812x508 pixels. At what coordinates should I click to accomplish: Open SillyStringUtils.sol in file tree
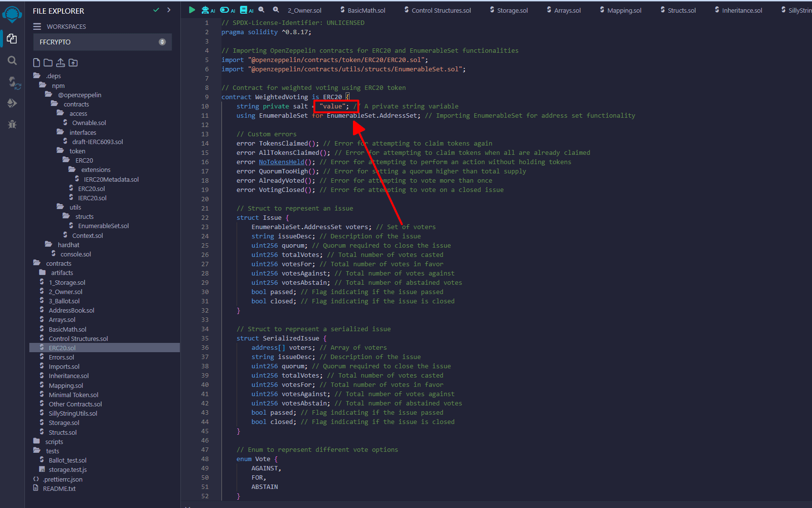pyautogui.click(x=73, y=413)
